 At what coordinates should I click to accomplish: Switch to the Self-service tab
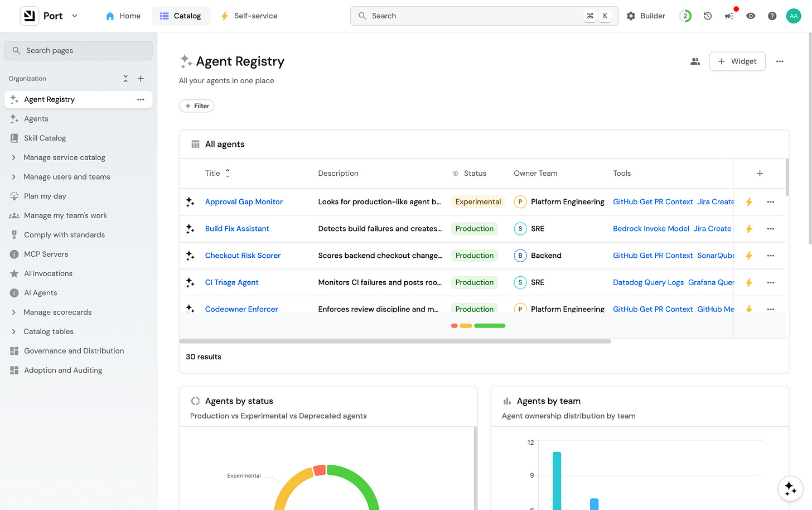pyautogui.click(x=249, y=16)
